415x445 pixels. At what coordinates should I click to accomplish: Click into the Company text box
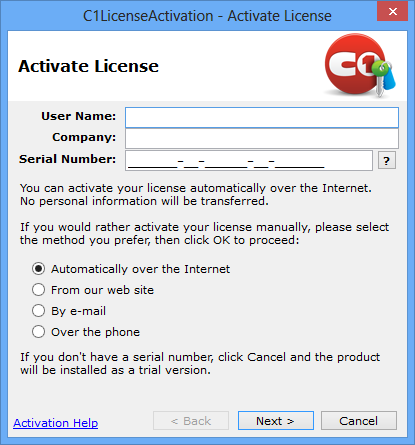coord(262,138)
